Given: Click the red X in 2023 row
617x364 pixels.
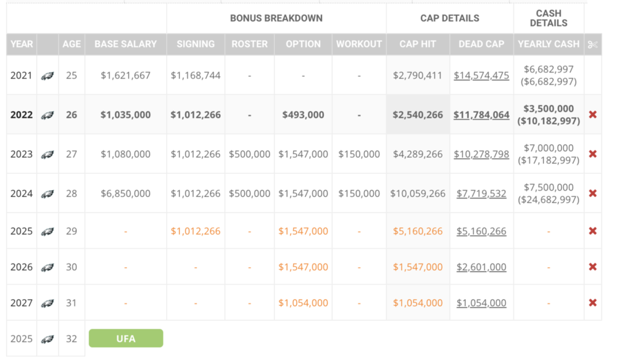Looking at the screenshot, I should tap(592, 154).
